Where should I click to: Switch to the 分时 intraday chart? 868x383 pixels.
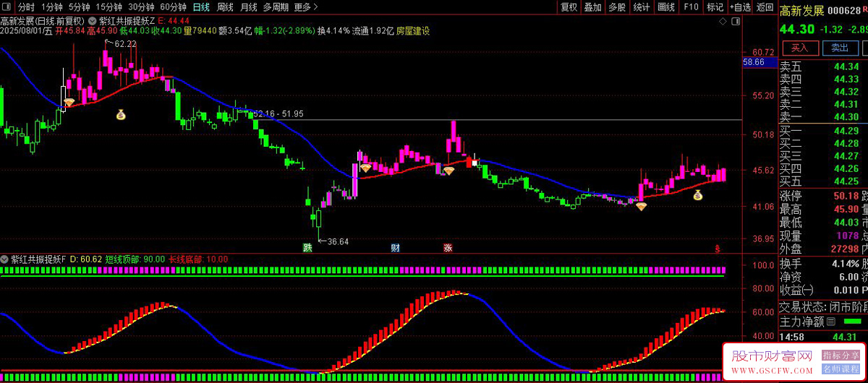coord(26,7)
